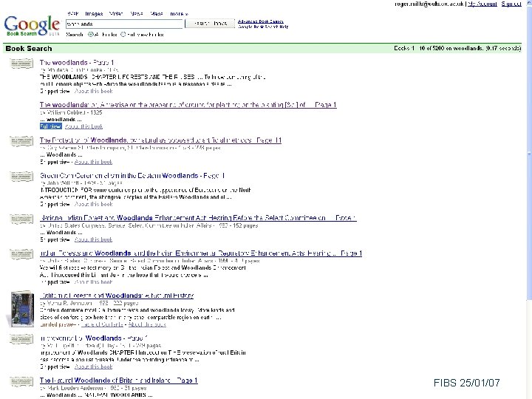Click the Google Book Search logo
Image resolution: width=532 pixels, height=399 pixels.
pyautogui.click(x=32, y=25)
